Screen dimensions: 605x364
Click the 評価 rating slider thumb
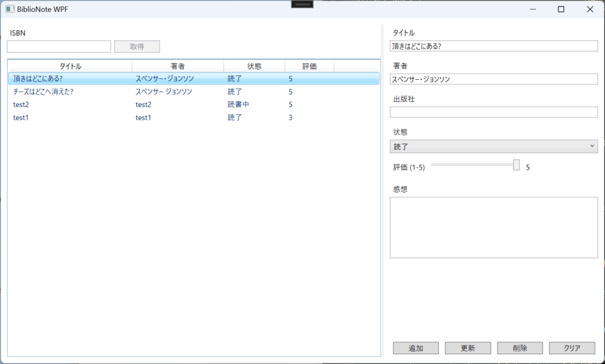click(516, 165)
